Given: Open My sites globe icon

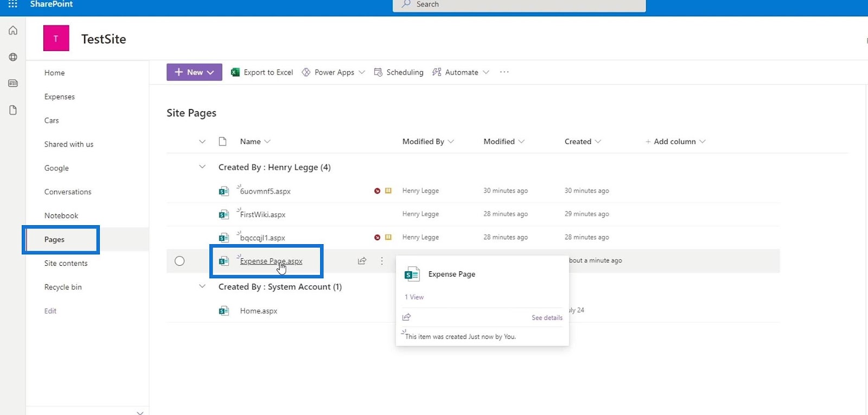Looking at the screenshot, I should (x=13, y=57).
